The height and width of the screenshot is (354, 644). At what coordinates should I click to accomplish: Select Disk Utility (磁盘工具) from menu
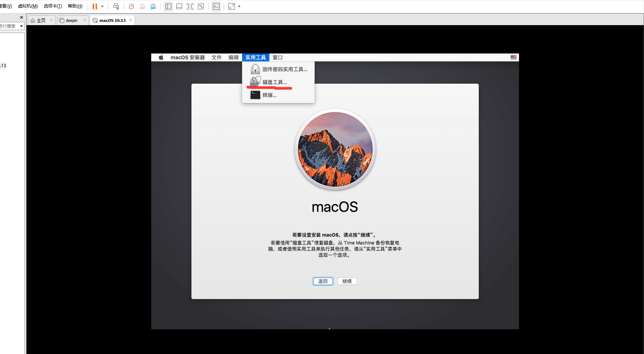pyautogui.click(x=274, y=82)
